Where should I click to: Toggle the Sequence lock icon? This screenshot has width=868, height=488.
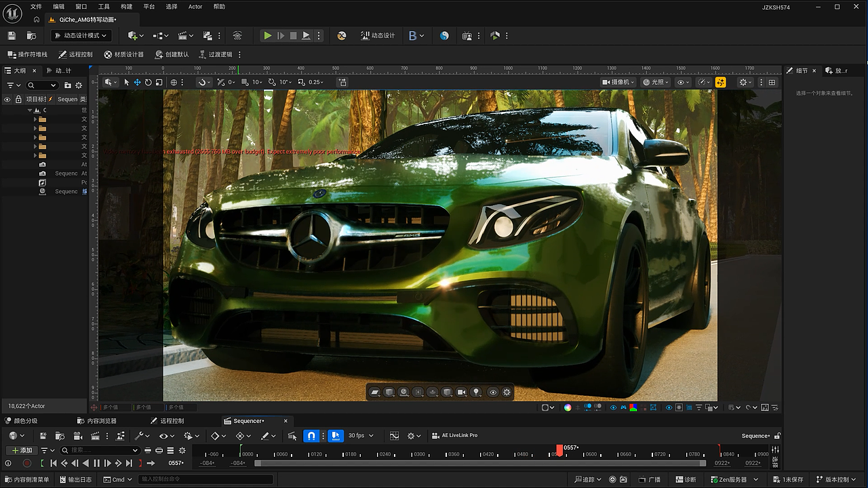point(777,436)
